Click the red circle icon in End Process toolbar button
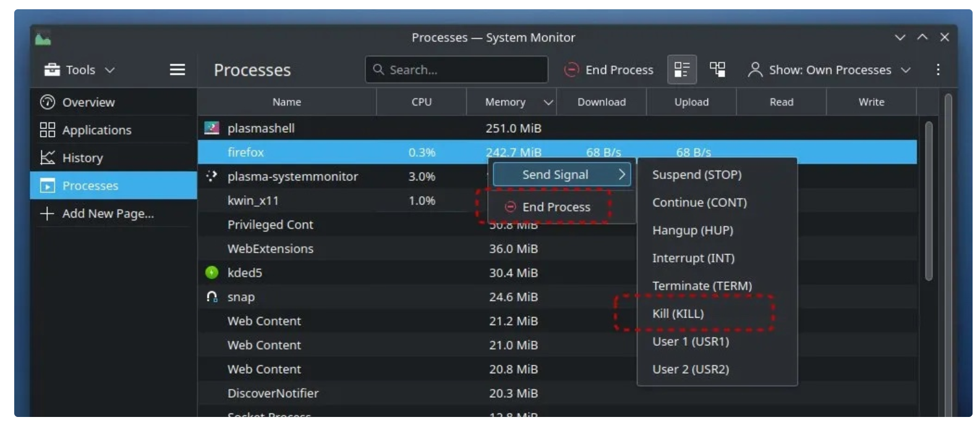This screenshot has width=980, height=425. click(572, 70)
